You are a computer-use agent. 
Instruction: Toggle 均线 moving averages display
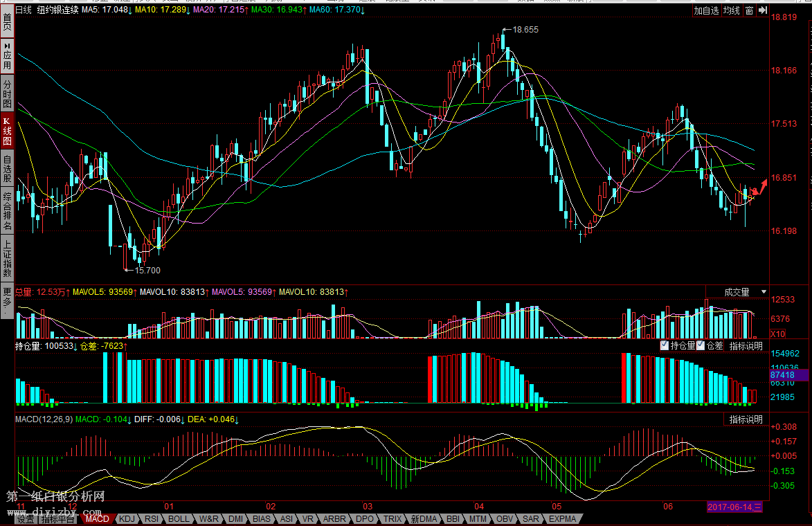tap(731, 10)
